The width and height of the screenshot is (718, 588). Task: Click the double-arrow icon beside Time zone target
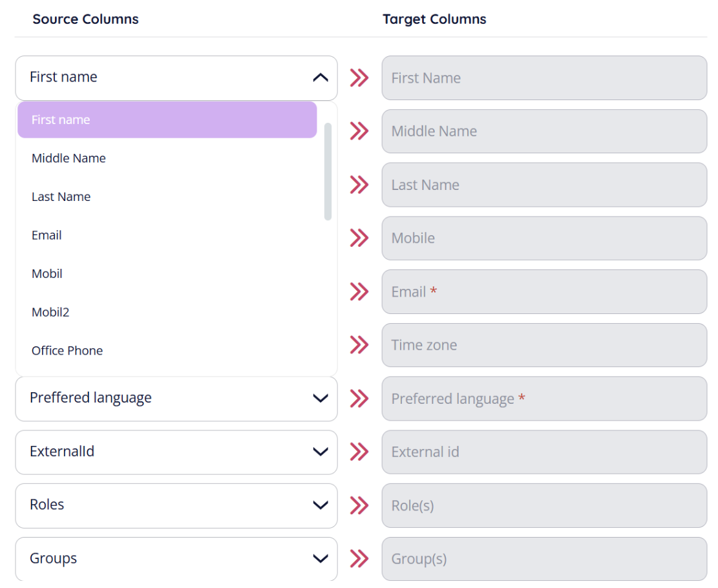coord(359,345)
